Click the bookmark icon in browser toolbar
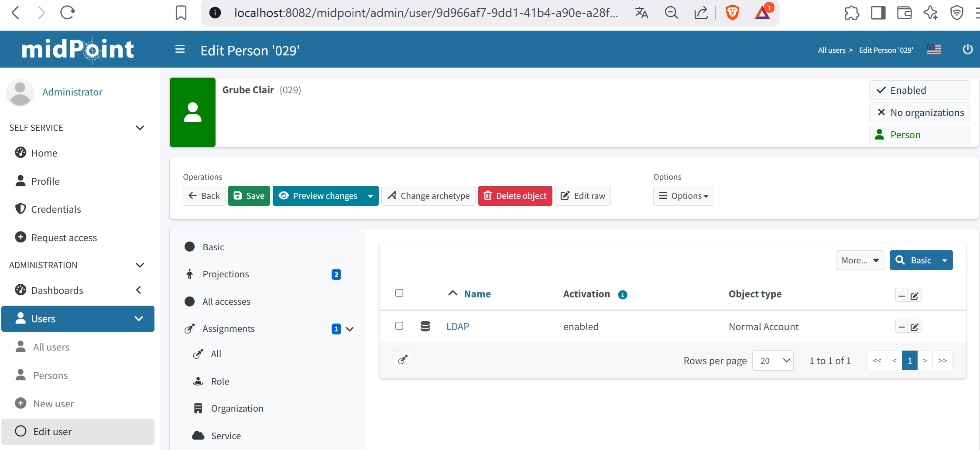The image size is (980, 450). pos(181,13)
